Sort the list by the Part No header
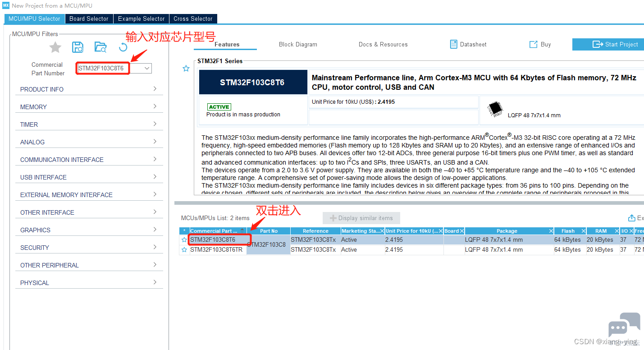 coord(269,231)
